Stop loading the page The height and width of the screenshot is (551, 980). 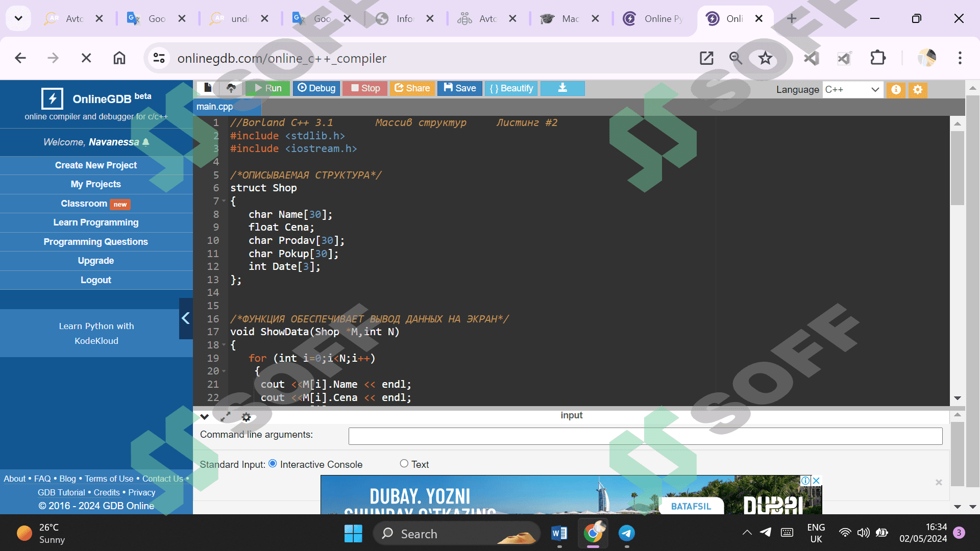click(86, 58)
